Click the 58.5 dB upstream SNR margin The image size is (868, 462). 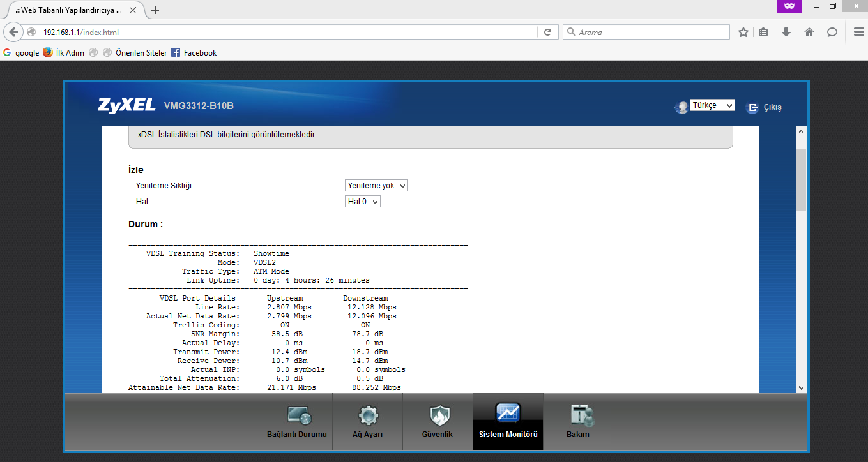287,334
